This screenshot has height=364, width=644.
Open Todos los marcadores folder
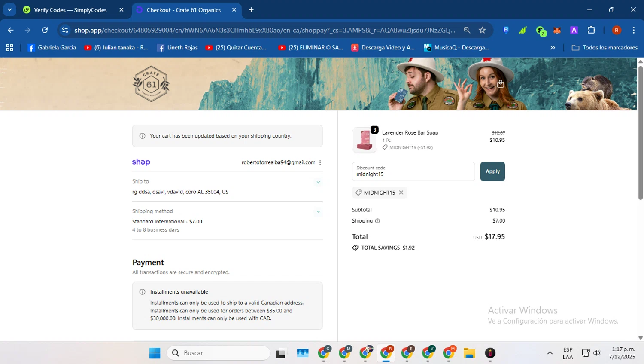click(605, 48)
